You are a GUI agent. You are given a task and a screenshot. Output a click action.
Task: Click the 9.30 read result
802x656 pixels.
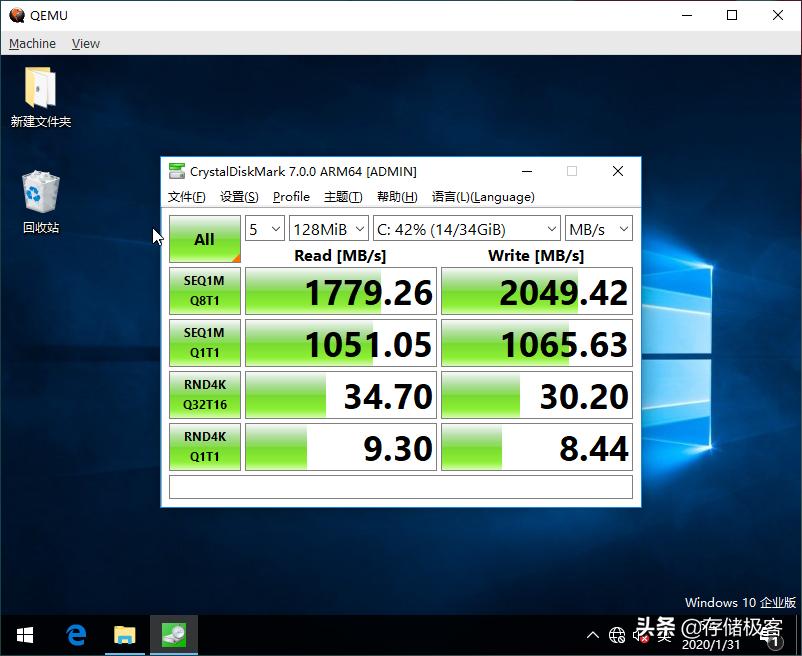pos(341,447)
